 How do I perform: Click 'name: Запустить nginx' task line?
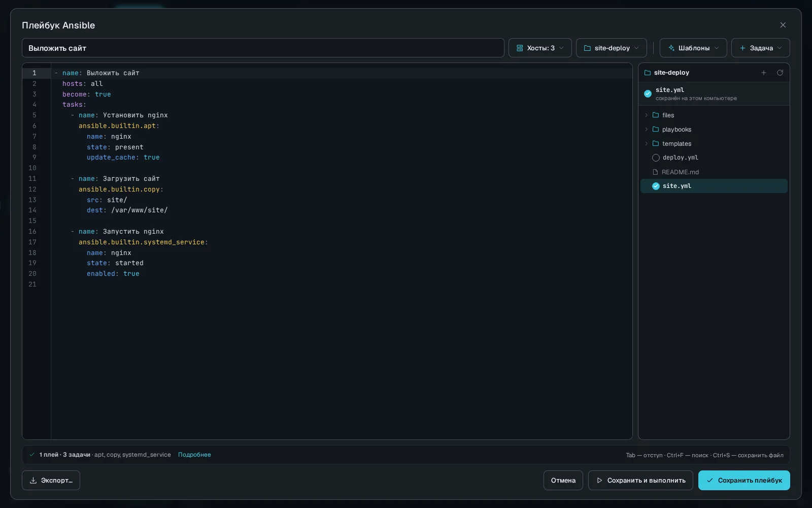pos(121,232)
